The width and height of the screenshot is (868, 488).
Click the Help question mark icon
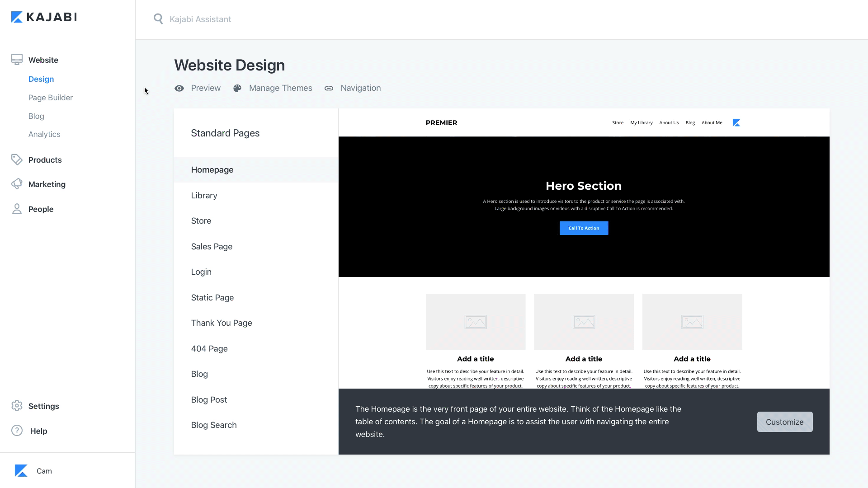[17, 431]
